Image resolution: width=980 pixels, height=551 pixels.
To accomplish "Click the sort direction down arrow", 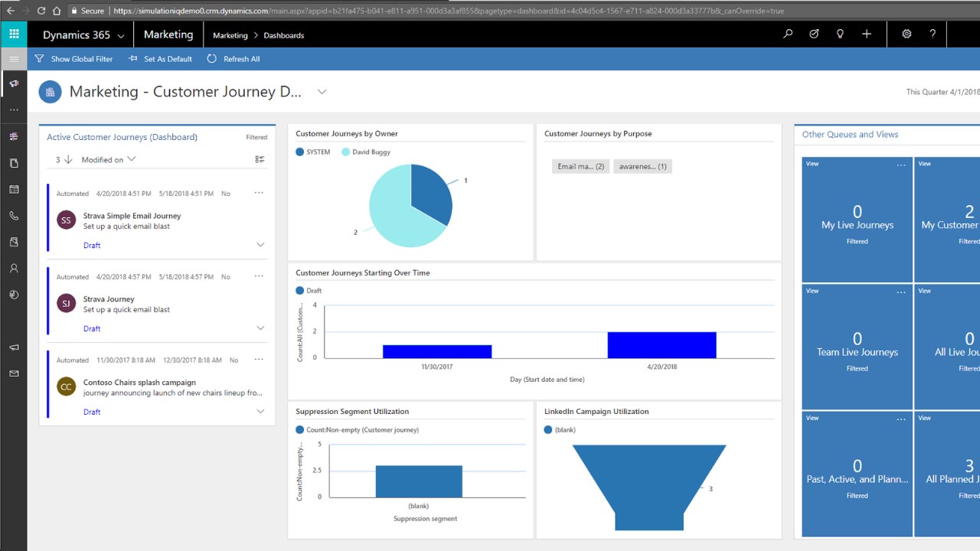I will (x=68, y=159).
